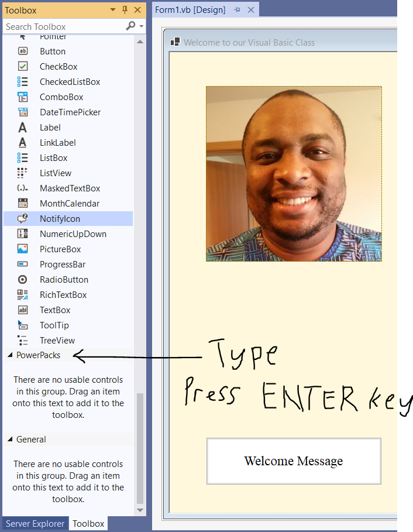Screen dimensions: 413x532
Task: Pin the Toolbox panel with auto-hide pushpin
Action: (x=125, y=10)
